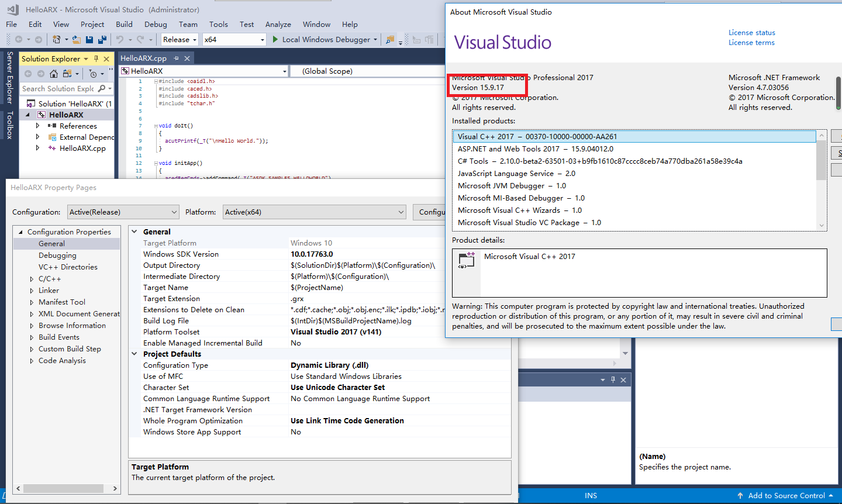This screenshot has height=504, width=842.
Task: Collapse the void doIt() code block
Action: [156, 126]
